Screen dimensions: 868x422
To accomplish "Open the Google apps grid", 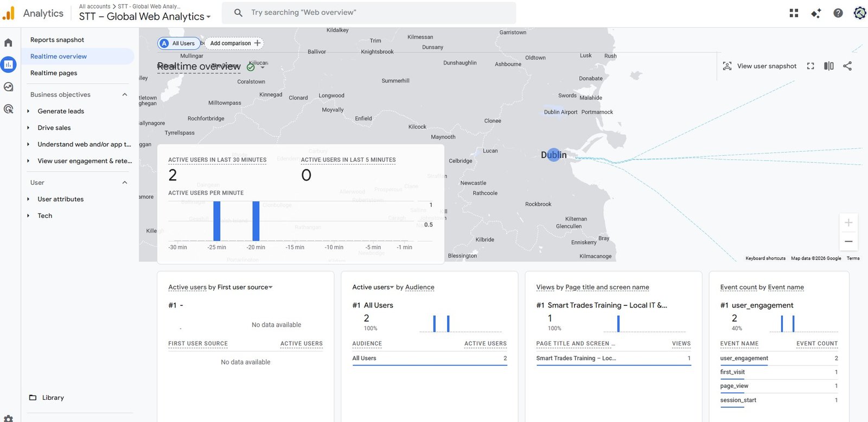I will pyautogui.click(x=794, y=13).
